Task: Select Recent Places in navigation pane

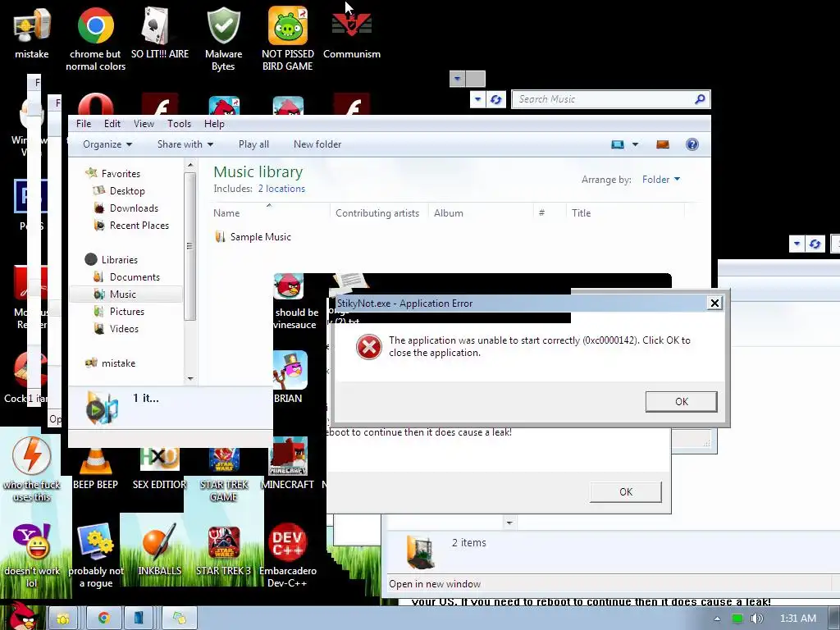Action: pos(131,226)
